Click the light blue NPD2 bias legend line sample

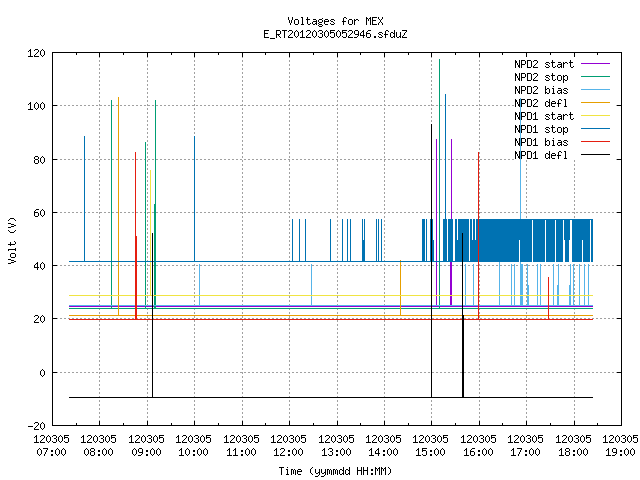pyautogui.click(x=596, y=89)
